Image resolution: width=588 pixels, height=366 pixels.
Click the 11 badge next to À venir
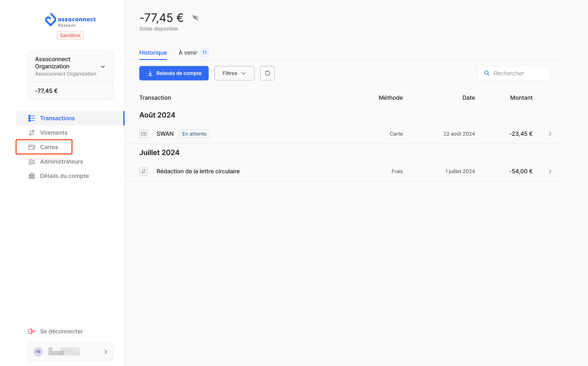coord(204,52)
